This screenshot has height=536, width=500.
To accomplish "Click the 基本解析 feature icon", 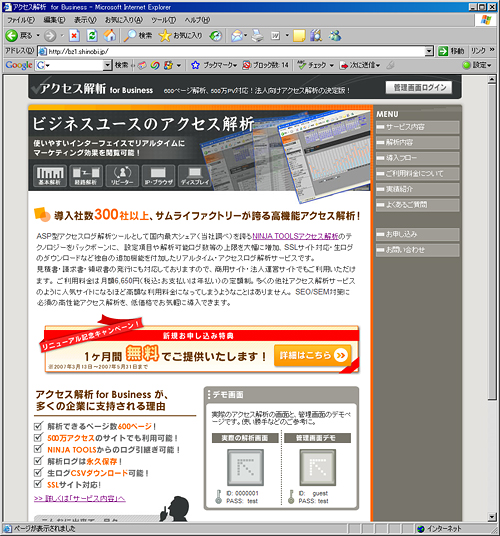I will click(50, 176).
